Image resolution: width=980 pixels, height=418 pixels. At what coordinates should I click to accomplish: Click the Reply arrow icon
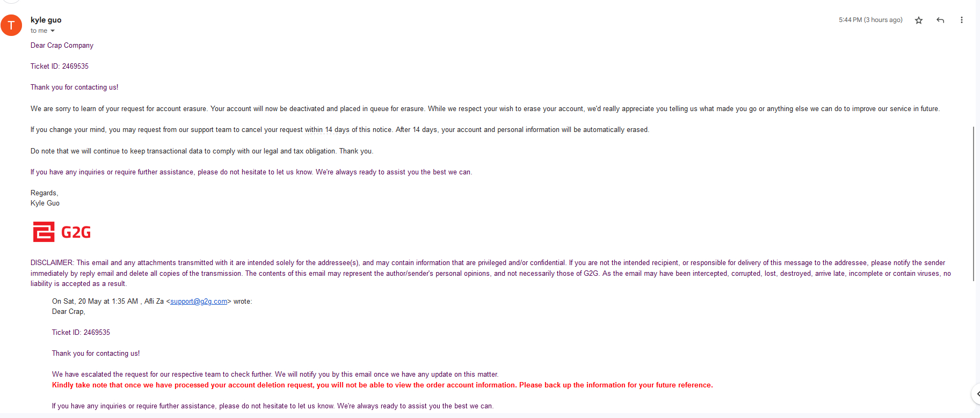pos(940,20)
